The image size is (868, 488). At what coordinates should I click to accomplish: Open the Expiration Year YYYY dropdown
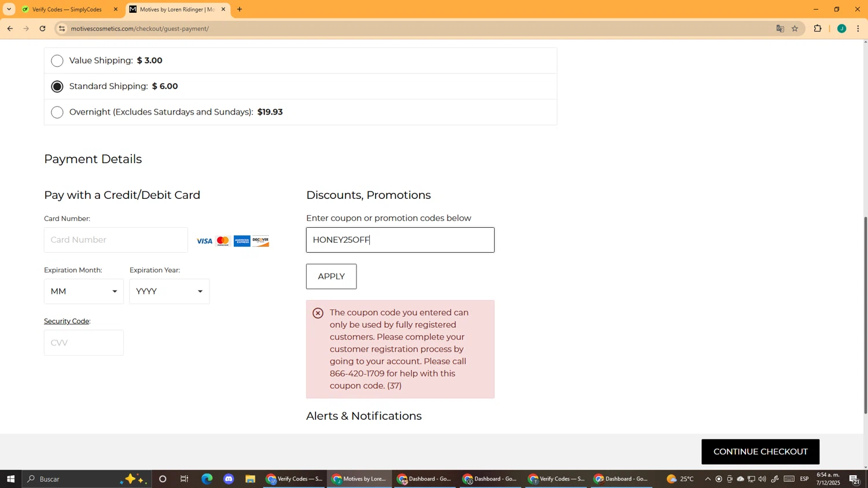coord(170,291)
